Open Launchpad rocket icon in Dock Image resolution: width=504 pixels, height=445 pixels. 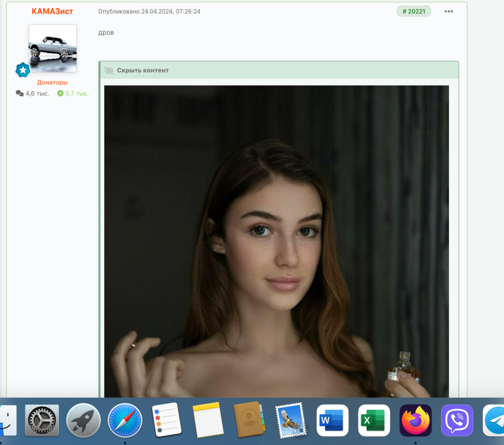[x=83, y=420]
